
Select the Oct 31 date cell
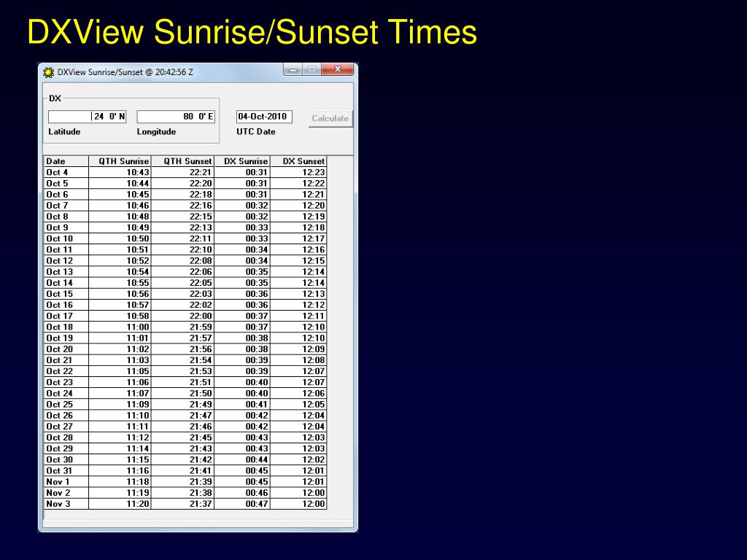click(66, 470)
